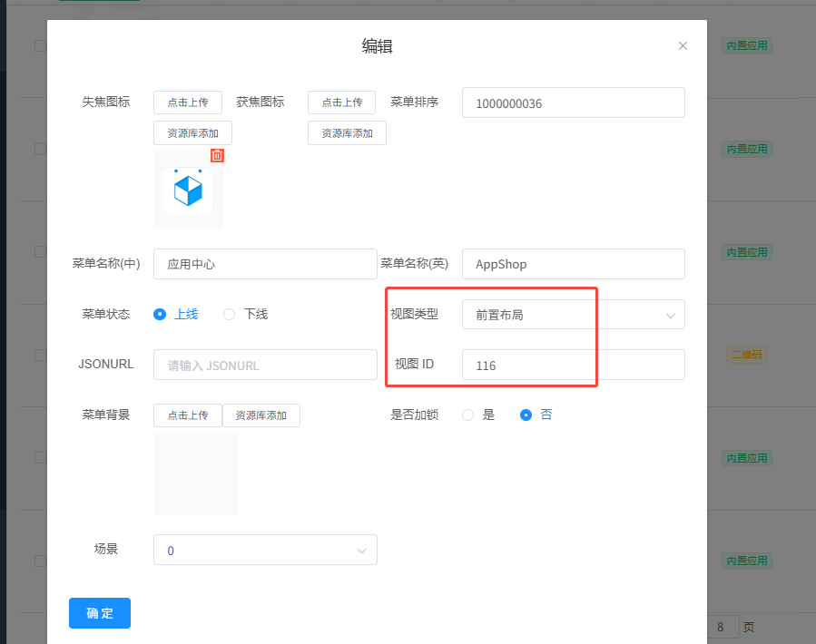This screenshot has width=816, height=644.
Task: Choose 是 for 是否加锁
Action: tap(468, 415)
